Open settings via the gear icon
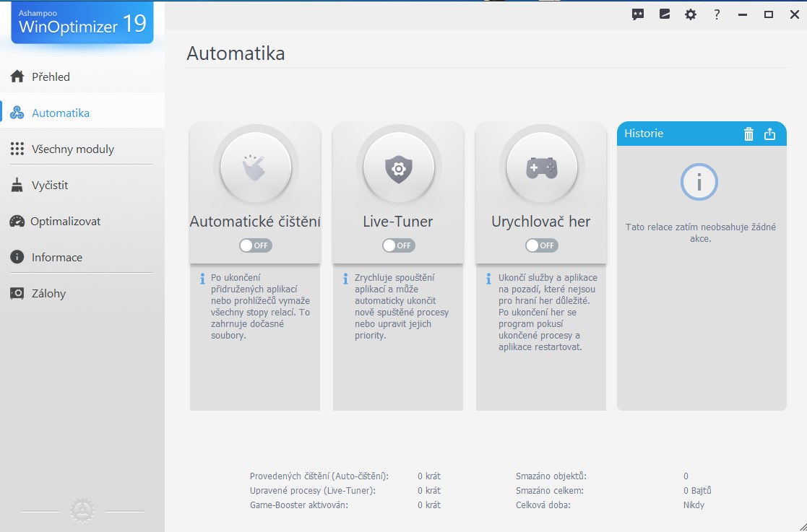807x532 pixels. (691, 14)
